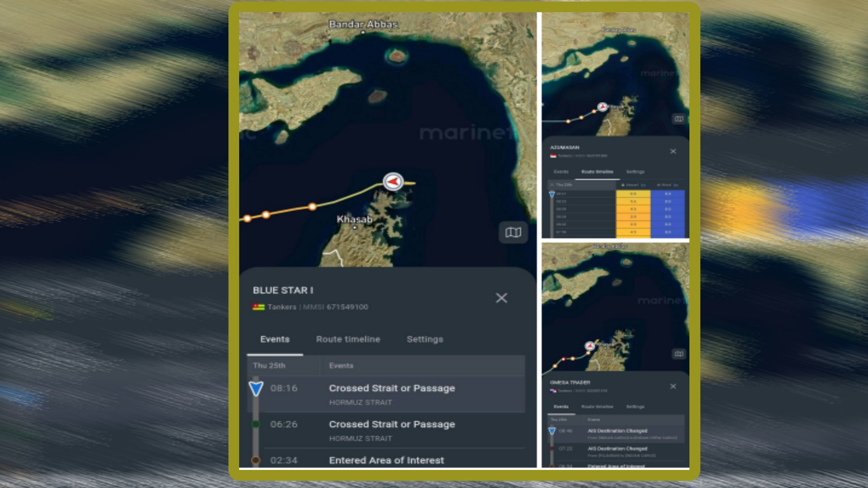Click the BLUE STAR I vessel name
The height and width of the screenshot is (488, 868).
coord(283,290)
